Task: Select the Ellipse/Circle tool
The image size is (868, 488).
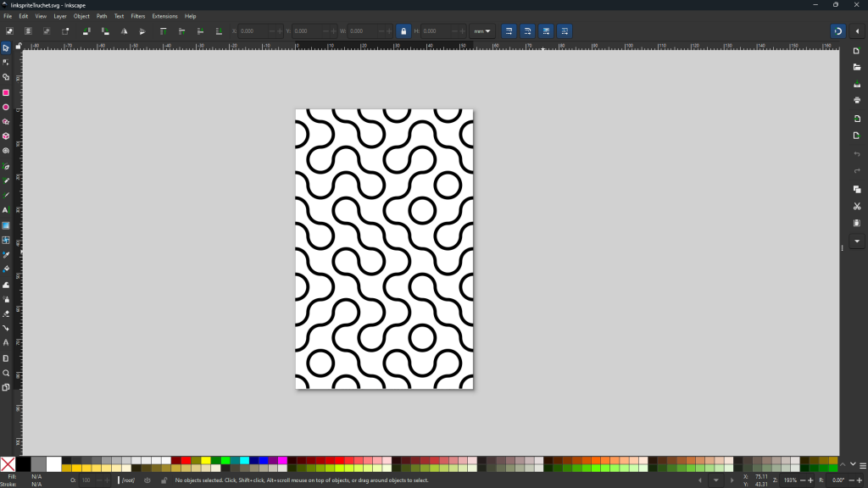Action: [x=6, y=108]
